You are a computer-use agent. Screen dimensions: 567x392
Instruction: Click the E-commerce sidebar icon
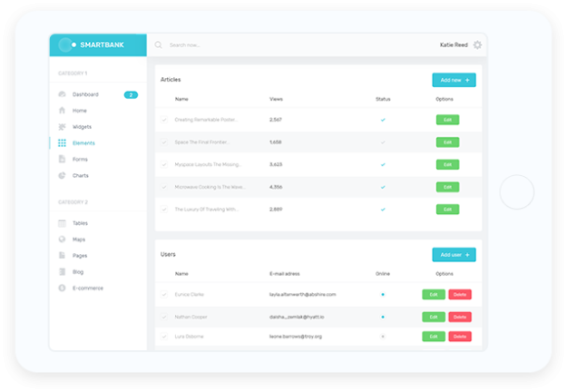63,287
